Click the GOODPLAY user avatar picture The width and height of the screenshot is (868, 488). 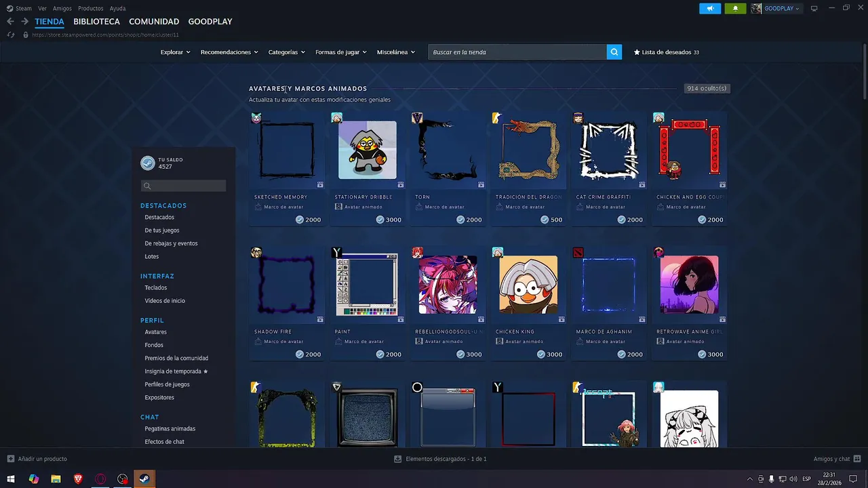click(x=756, y=8)
